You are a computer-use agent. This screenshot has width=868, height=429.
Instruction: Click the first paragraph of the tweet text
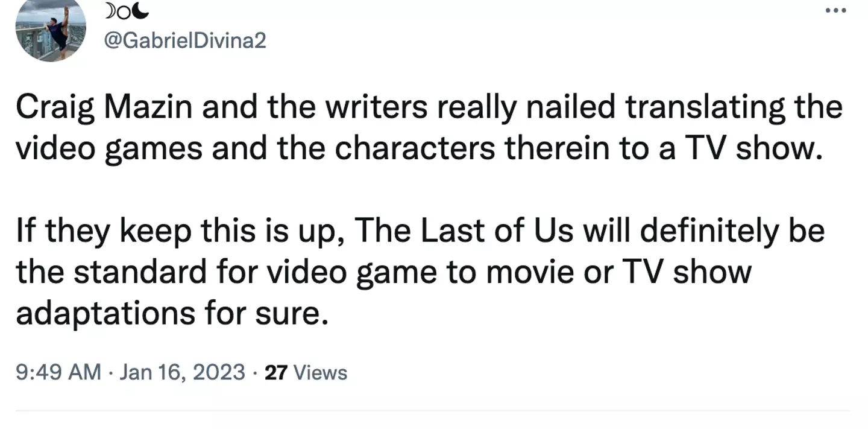pos(422,127)
